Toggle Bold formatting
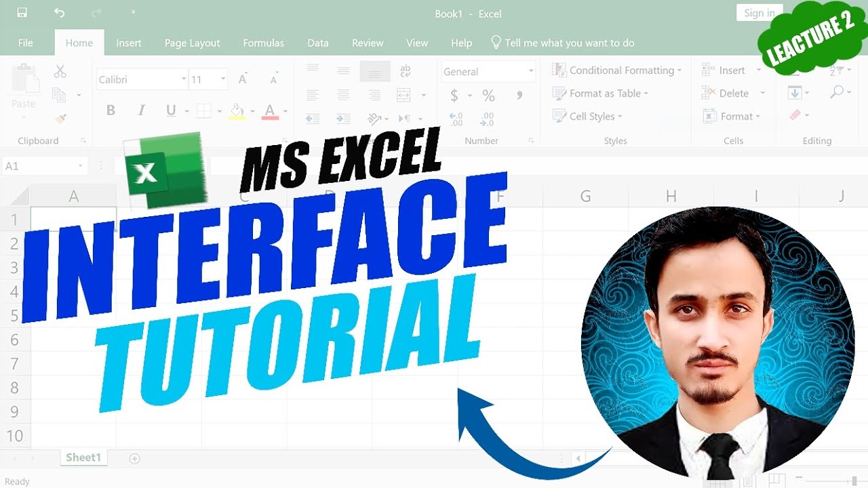The height and width of the screenshot is (488, 868). (x=111, y=110)
